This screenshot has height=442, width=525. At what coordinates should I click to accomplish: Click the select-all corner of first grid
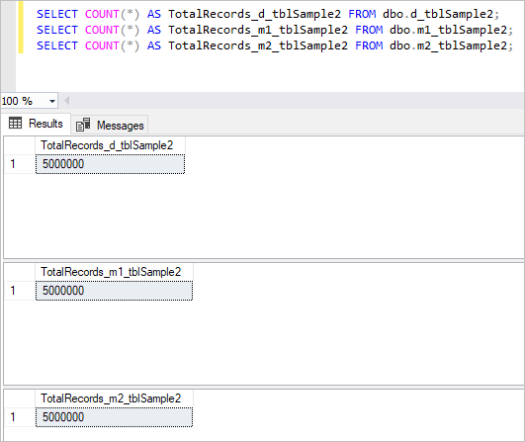pyautogui.click(x=20, y=145)
